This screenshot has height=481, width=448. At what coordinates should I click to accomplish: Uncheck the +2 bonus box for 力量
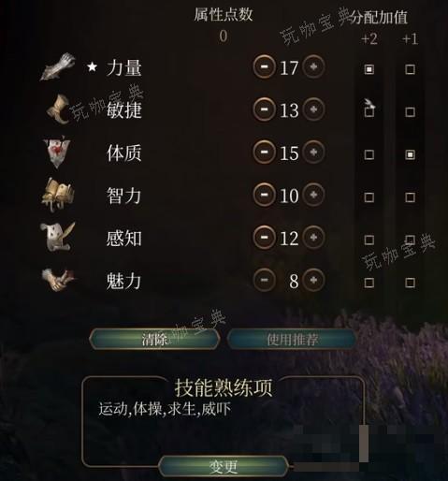click(369, 69)
